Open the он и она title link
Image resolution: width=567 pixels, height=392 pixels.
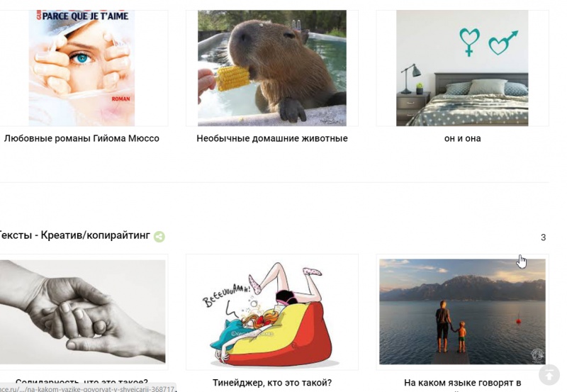pyautogui.click(x=463, y=138)
